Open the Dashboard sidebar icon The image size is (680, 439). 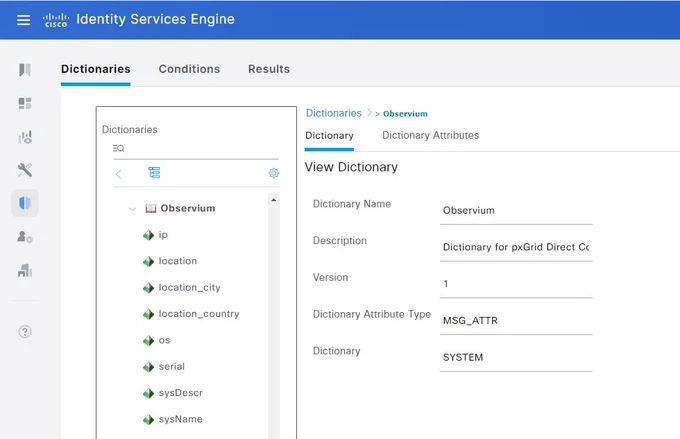tap(25, 103)
